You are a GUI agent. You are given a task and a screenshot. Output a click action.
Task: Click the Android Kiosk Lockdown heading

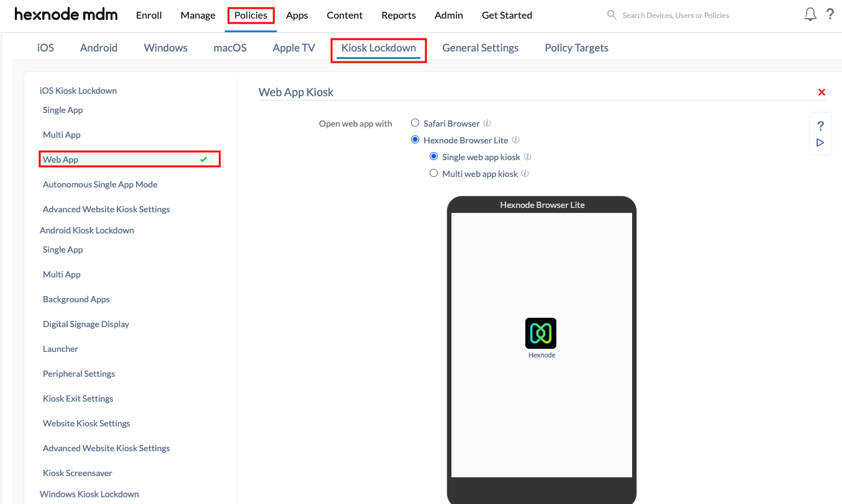tap(87, 230)
